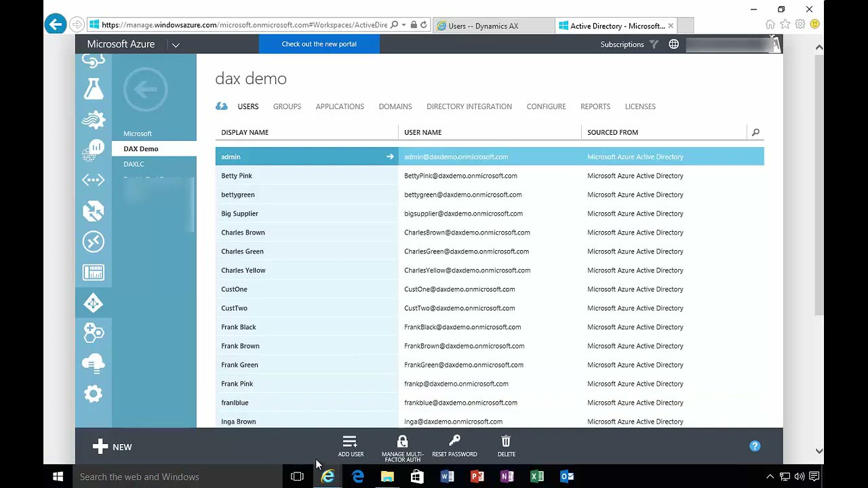Viewport: 868px width, 488px height.
Task: Open Outlook from the taskbar
Action: pos(567,476)
